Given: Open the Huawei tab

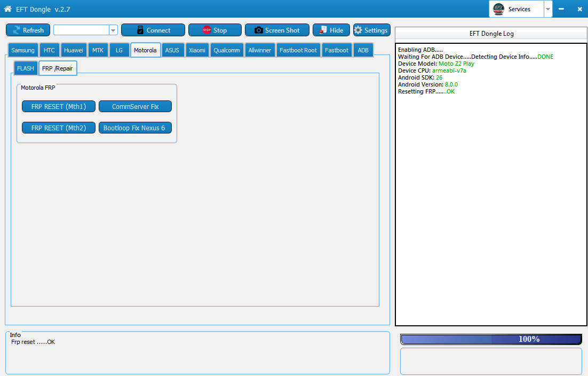Looking at the screenshot, I should (74, 50).
